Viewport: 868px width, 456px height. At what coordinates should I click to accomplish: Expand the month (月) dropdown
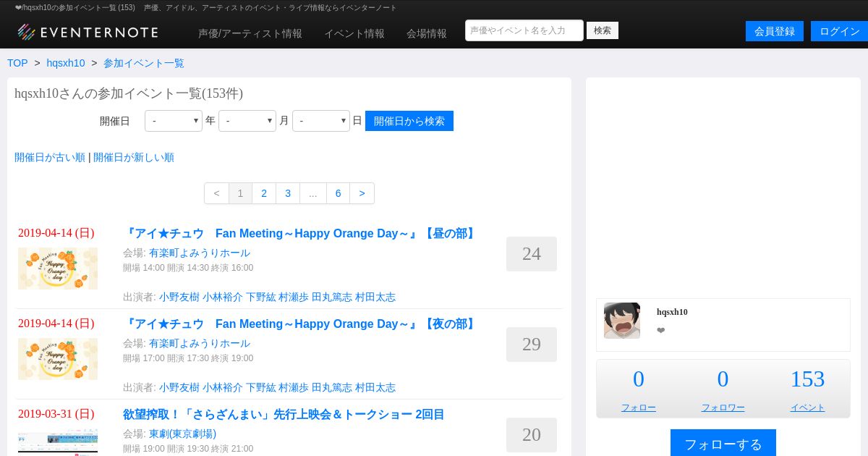pos(247,121)
